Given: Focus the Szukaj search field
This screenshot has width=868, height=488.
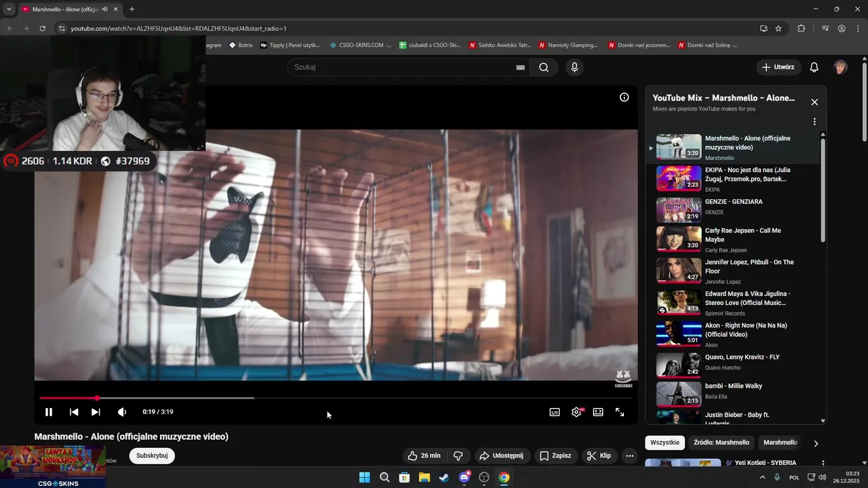Looking at the screenshot, I should (400, 67).
